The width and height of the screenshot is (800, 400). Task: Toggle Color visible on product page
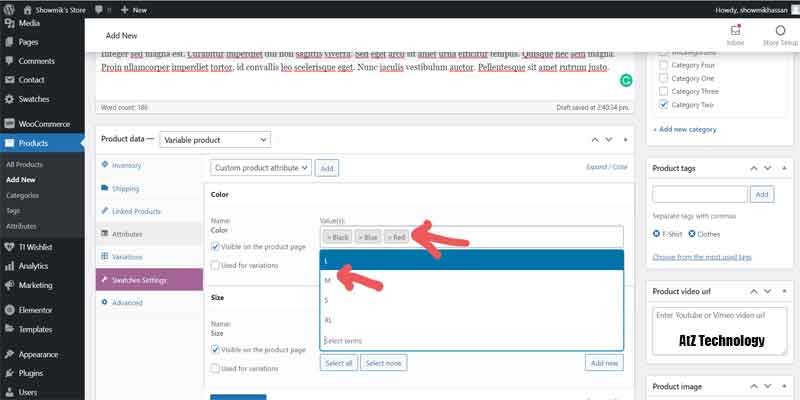click(216, 246)
